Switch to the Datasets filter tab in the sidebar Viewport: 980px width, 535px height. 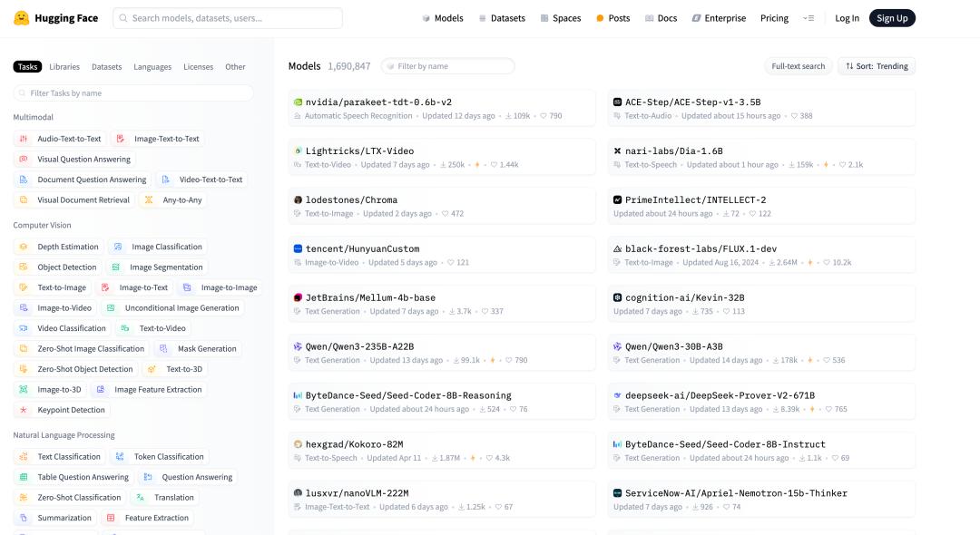(107, 67)
